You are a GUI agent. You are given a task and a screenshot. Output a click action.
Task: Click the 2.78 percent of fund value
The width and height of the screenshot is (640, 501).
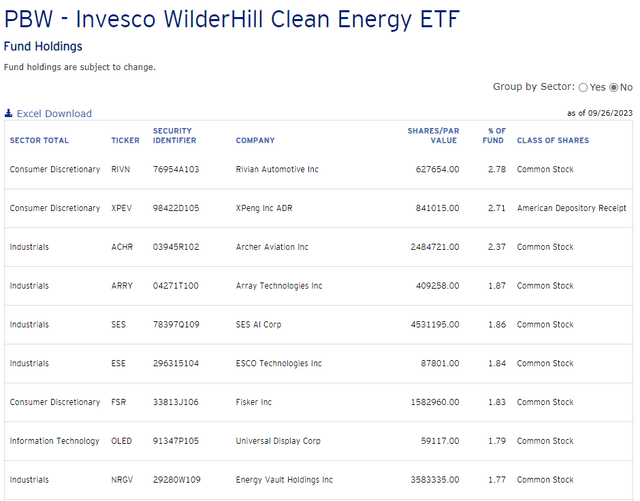(x=497, y=169)
